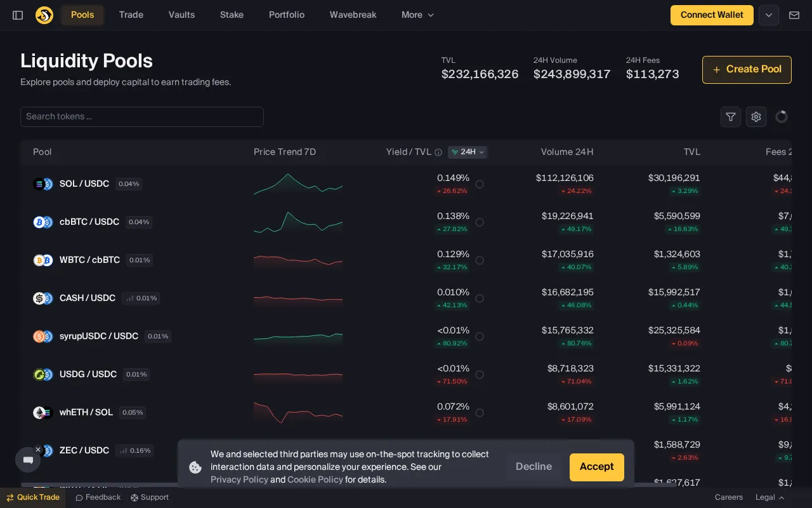This screenshot has height=508, width=812.
Task: Switch to the Pools tab
Action: pos(82,15)
